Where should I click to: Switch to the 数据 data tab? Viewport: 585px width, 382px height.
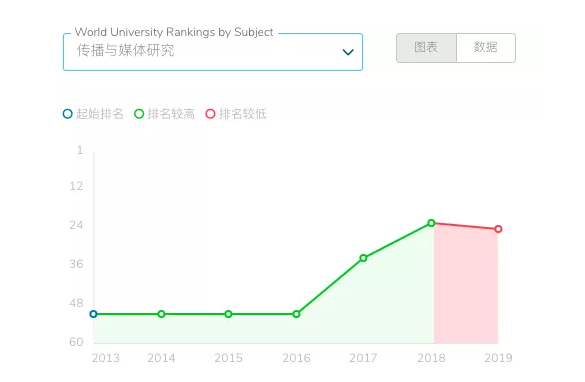pyautogui.click(x=486, y=48)
